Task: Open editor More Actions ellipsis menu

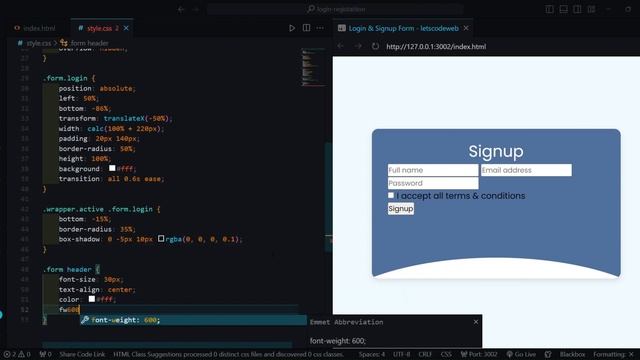Action: [x=320, y=28]
